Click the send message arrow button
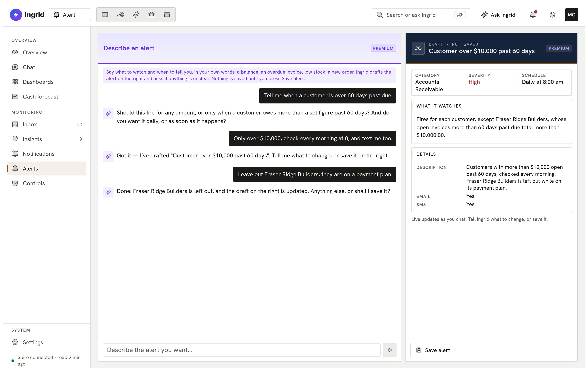 click(390, 350)
